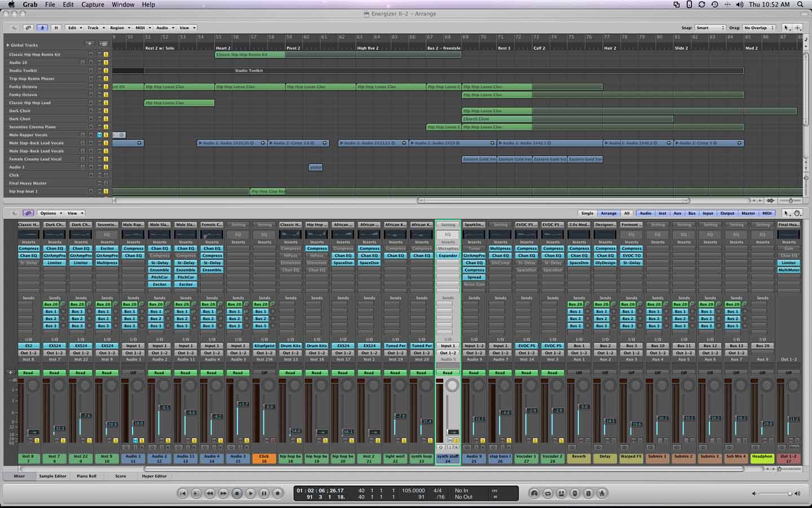The image size is (812, 508).
Task: Toggle the Catch playhead icon in Arrange toolbar
Action: click(x=42, y=28)
